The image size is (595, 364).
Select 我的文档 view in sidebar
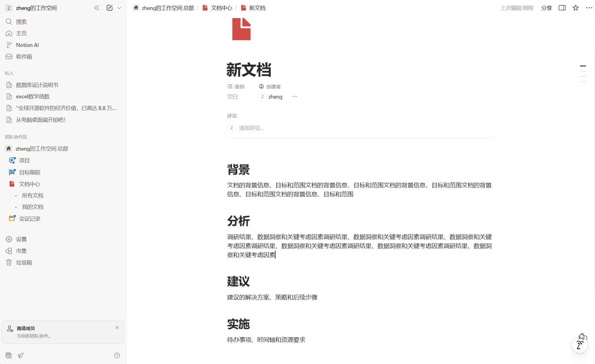[x=32, y=207]
